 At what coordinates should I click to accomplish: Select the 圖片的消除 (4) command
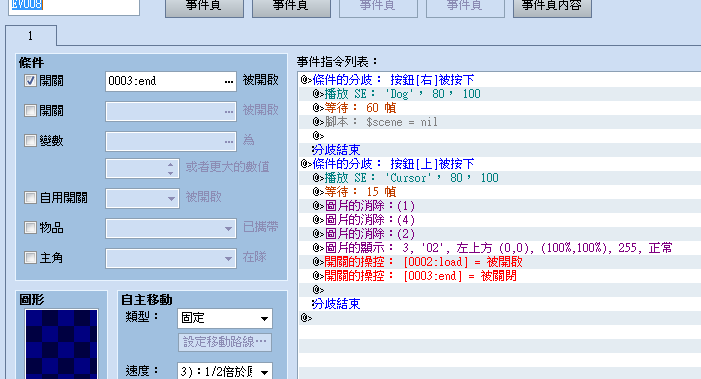pyautogui.click(x=500, y=220)
